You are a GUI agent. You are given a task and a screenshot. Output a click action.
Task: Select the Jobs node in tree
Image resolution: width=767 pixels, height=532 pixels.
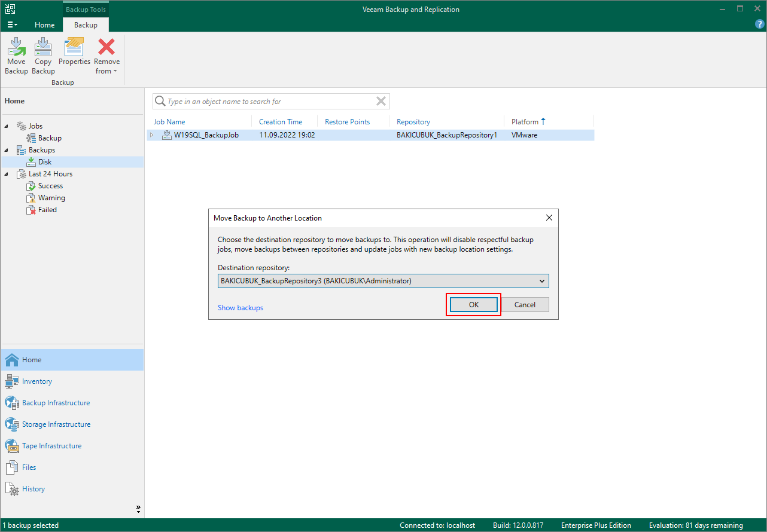35,126
